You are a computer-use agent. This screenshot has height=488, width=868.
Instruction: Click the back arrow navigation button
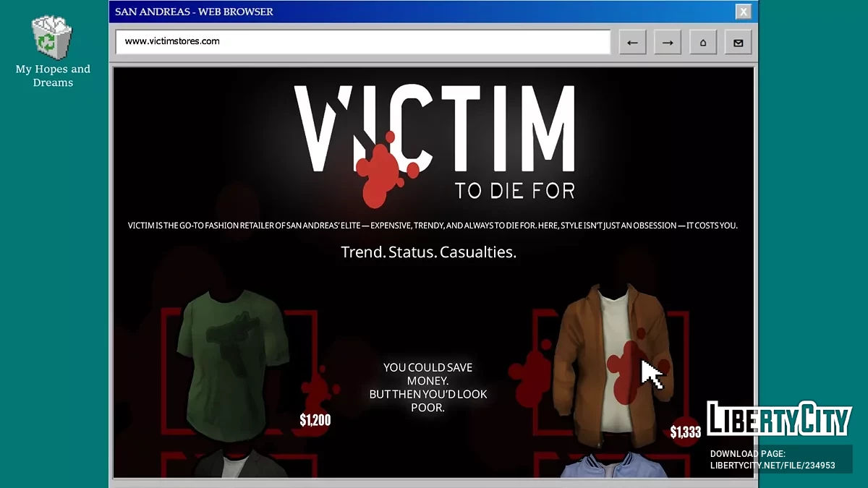(632, 42)
